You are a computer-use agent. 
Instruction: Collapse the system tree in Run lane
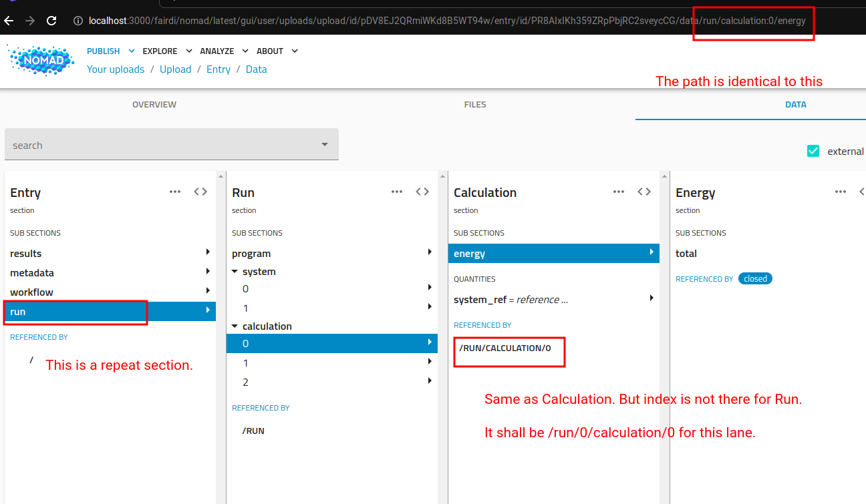pos(235,272)
